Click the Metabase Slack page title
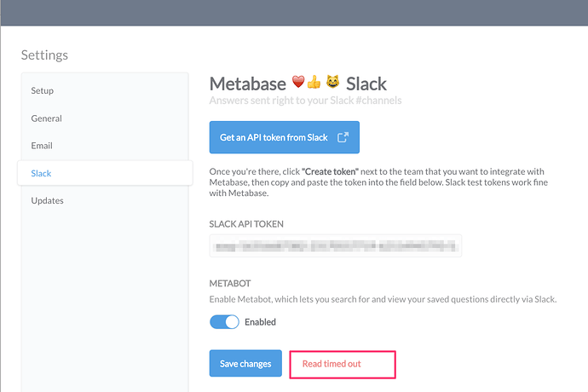The height and width of the screenshot is (392, 588). click(298, 84)
